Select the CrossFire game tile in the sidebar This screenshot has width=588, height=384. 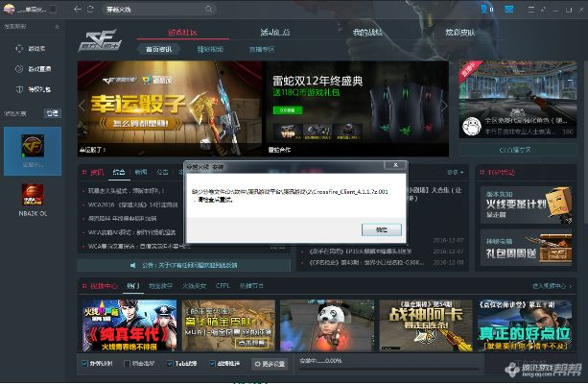pyautogui.click(x=33, y=151)
